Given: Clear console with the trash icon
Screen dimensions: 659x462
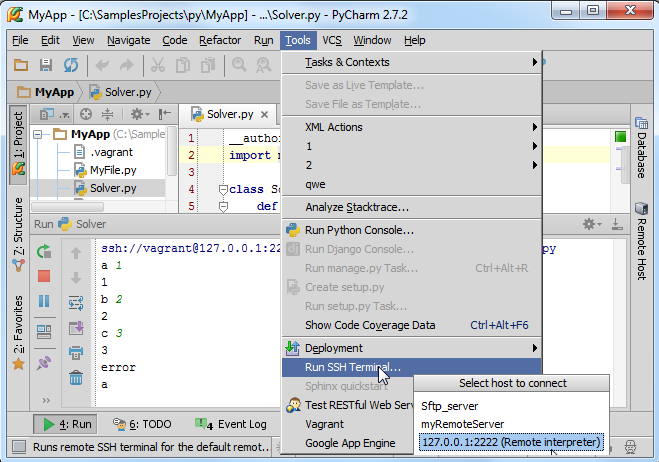Looking at the screenshot, I should pos(76,378).
